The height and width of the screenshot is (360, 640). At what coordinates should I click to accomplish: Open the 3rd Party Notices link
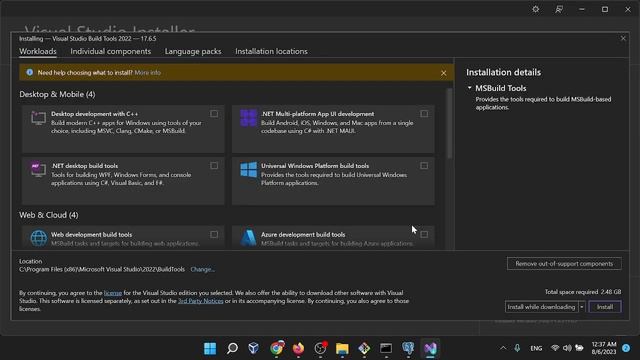pyautogui.click(x=200, y=301)
